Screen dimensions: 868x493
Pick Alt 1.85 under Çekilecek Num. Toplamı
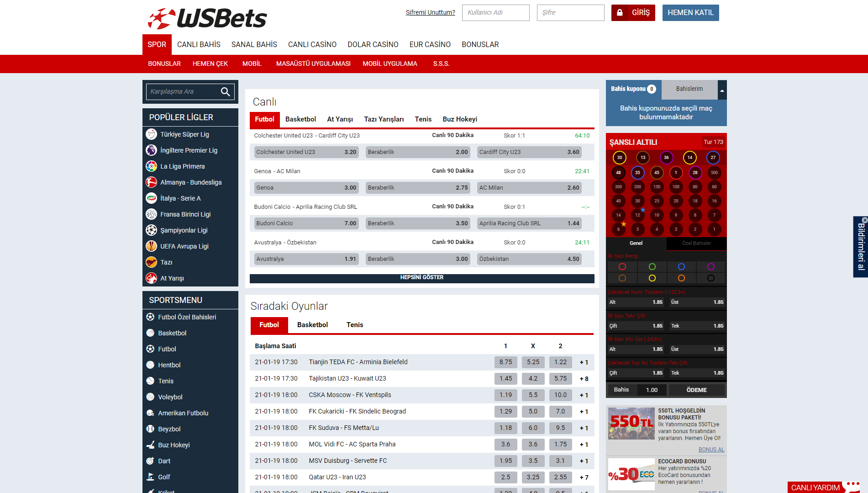pos(636,302)
